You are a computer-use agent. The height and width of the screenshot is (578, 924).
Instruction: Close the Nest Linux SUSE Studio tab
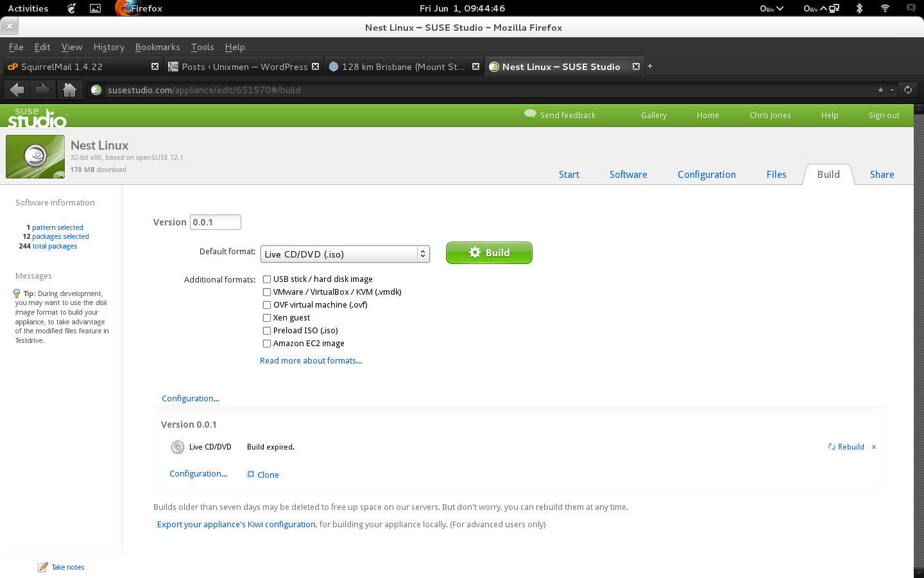636,66
